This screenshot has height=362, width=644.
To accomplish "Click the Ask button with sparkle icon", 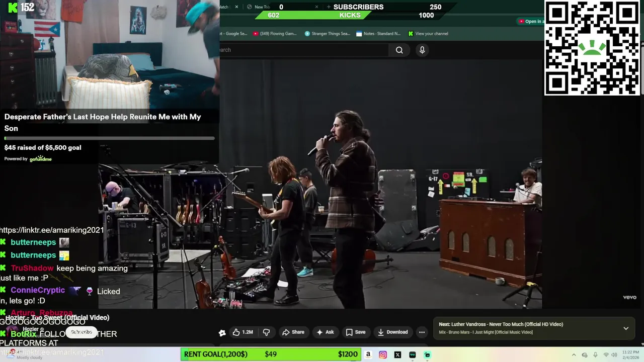I will 325,332.
